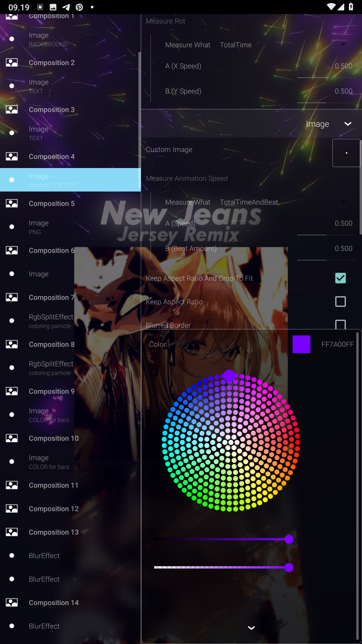This screenshot has height=644, width=362.
Task: Select Composition 6 layer icon
Action: pyautogui.click(x=12, y=250)
